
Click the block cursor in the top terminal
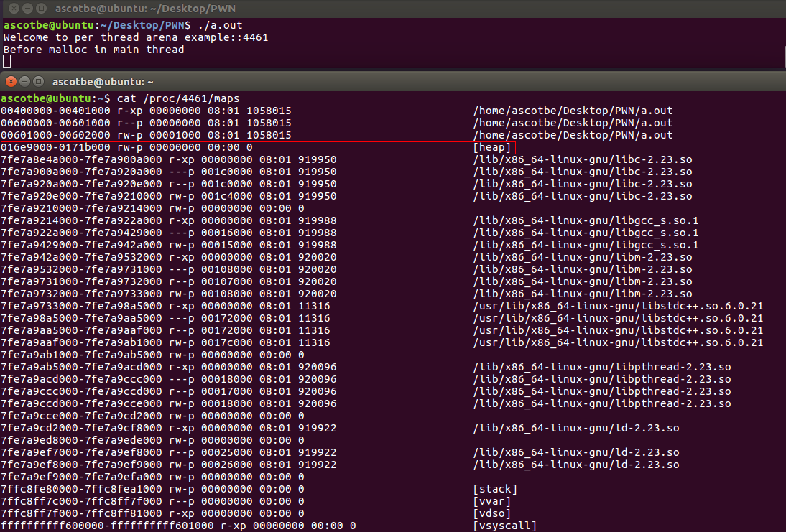[7, 62]
